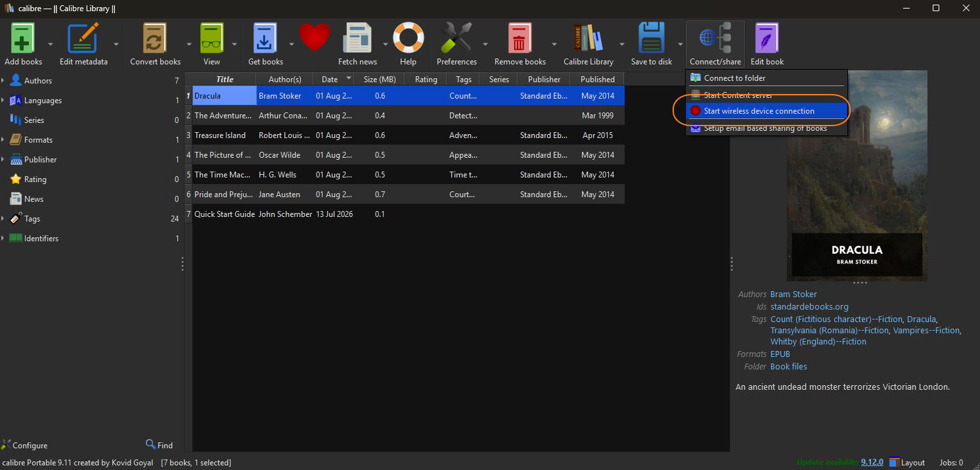
Task: Click the Whitby (England)--Fiction tag link
Action: click(x=818, y=342)
